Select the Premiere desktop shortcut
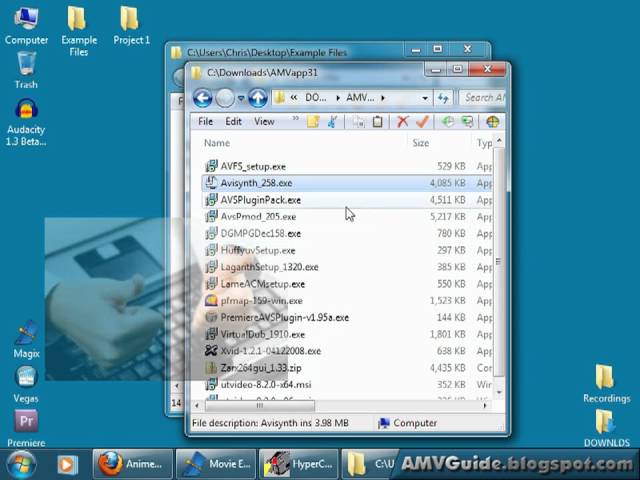 [x=26, y=429]
